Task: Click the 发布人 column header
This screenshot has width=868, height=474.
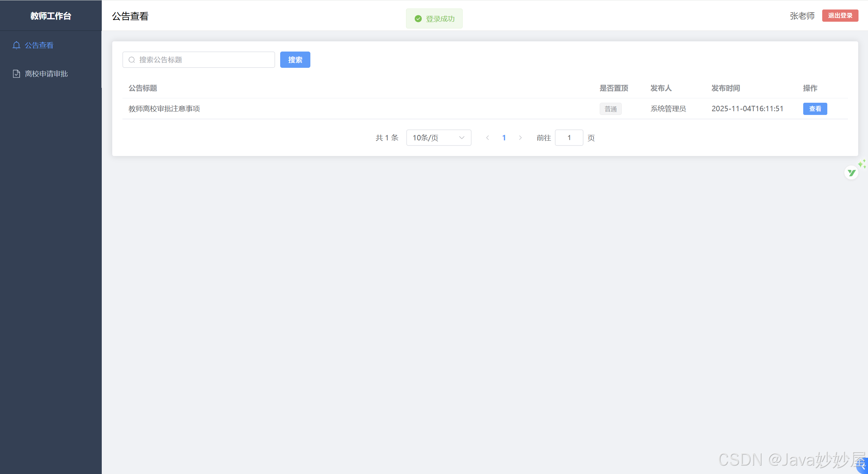Action: point(661,88)
